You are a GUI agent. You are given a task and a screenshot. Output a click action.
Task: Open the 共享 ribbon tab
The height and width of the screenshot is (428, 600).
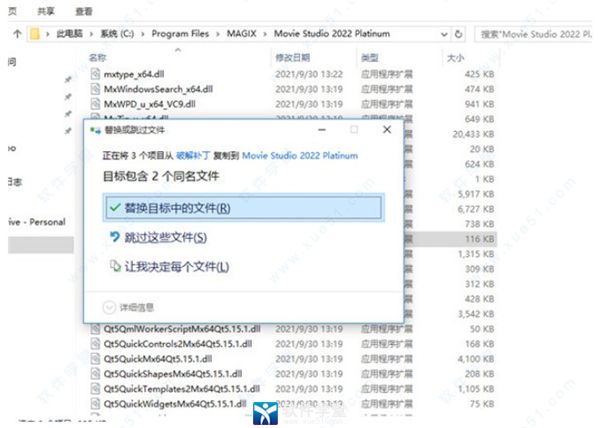click(x=46, y=9)
